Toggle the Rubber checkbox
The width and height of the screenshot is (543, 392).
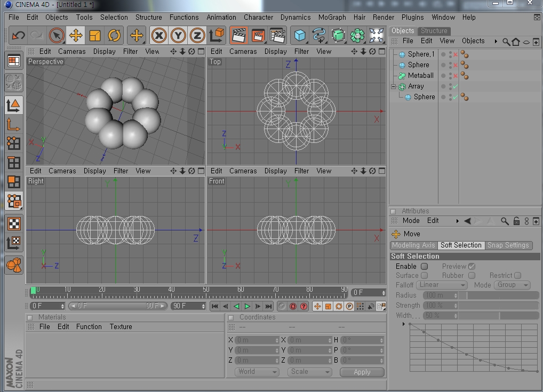[x=472, y=275]
